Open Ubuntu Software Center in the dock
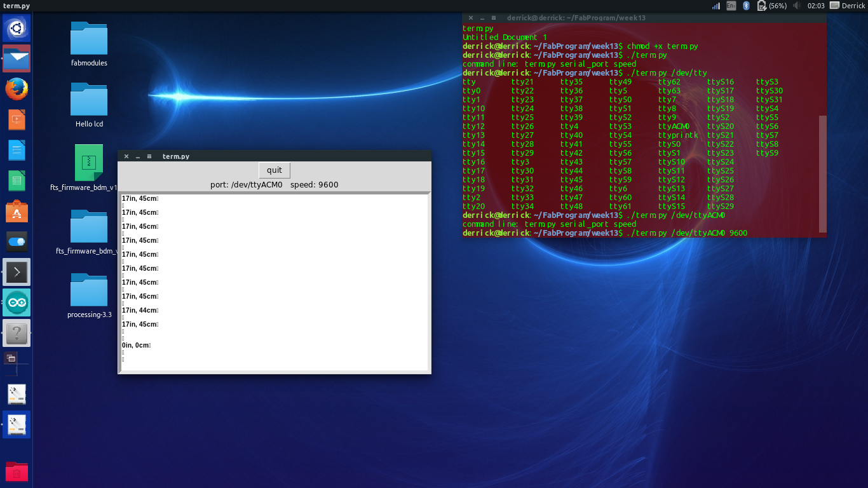868x488 pixels. click(x=17, y=212)
